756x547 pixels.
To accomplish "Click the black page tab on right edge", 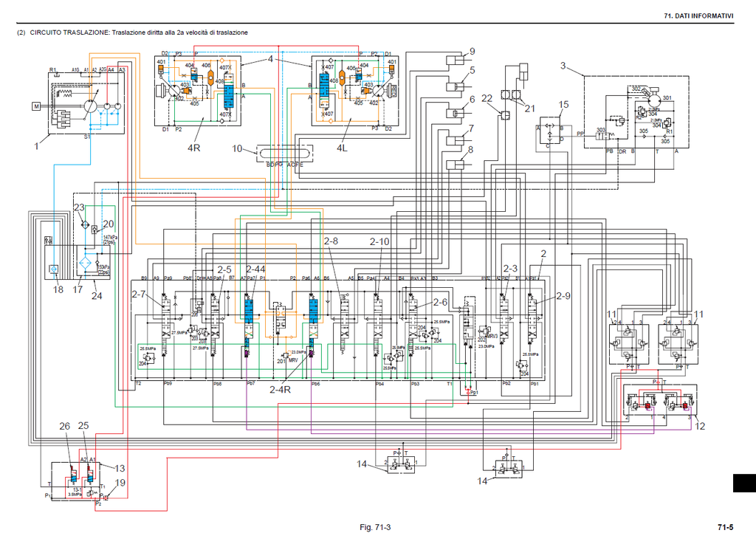I will pyautogui.click(x=744, y=484).
